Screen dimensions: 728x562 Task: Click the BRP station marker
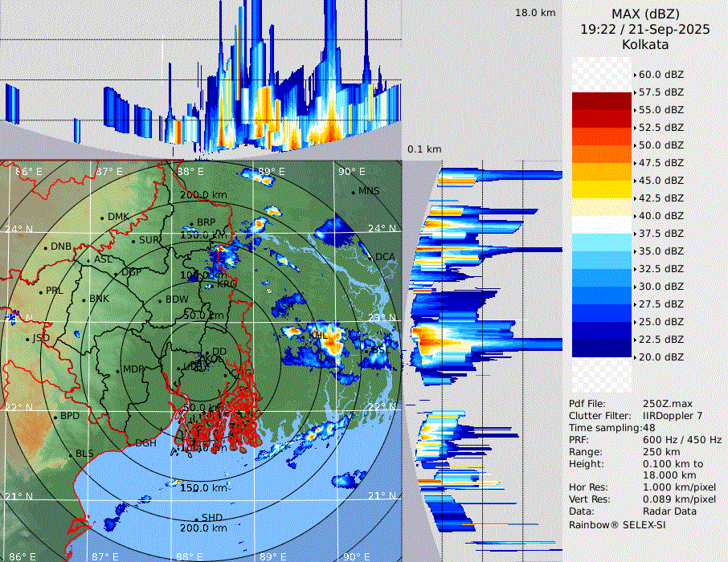(191, 223)
